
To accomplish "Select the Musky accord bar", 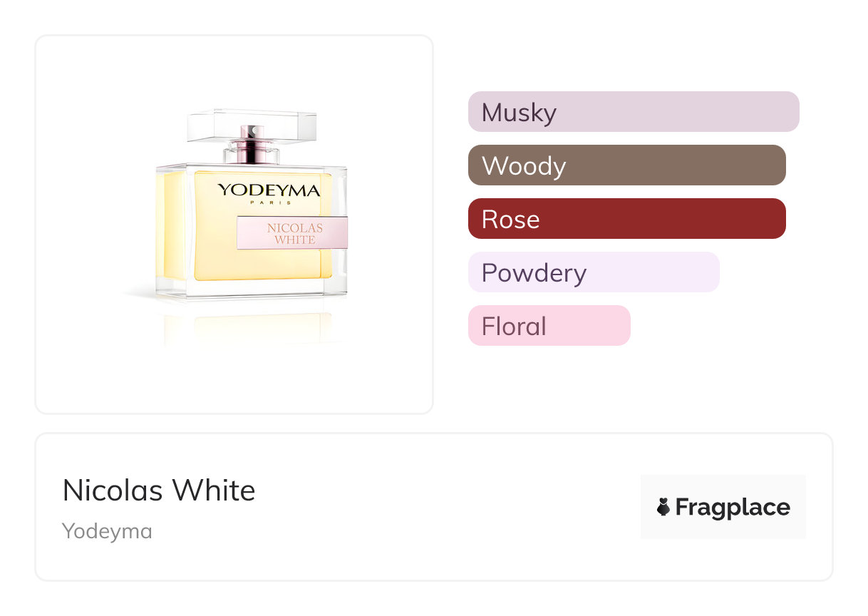I will (x=634, y=112).
